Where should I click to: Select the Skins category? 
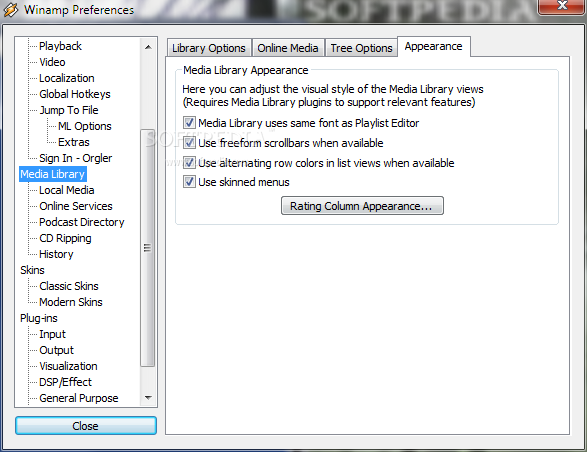click(32, 270)
